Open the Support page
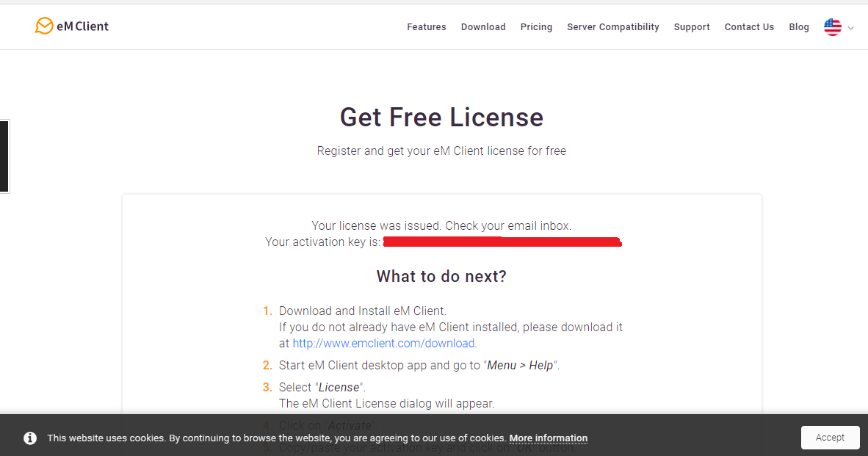Viewport: 868px width, 456px height. coord(692,26)
